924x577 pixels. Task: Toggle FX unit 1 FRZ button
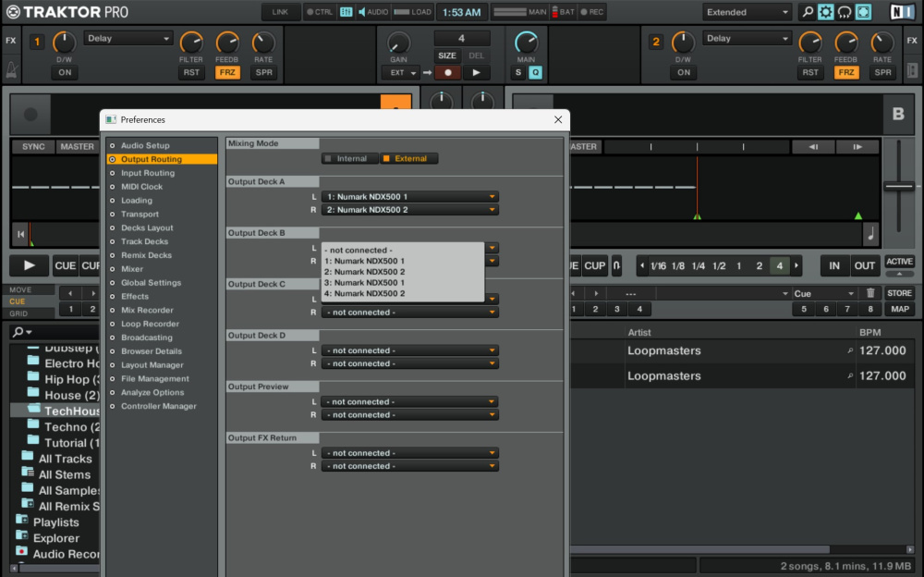(x=227, y=72)
